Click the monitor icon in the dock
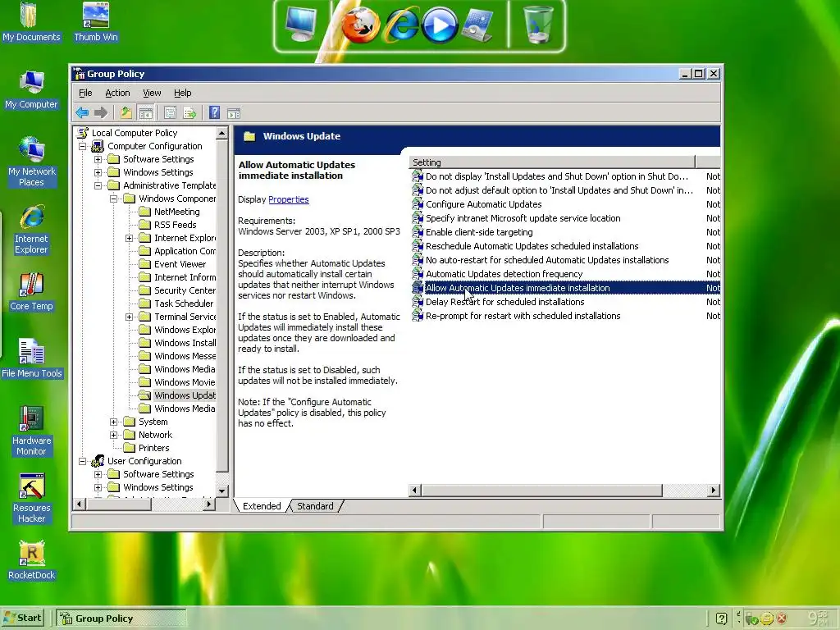This screenshot has height=630, width=840. coord(301,24)
